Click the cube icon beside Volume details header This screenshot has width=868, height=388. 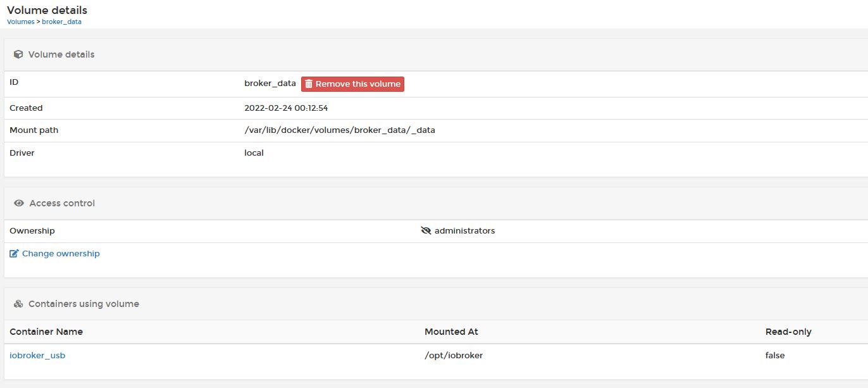pos(18,54)
